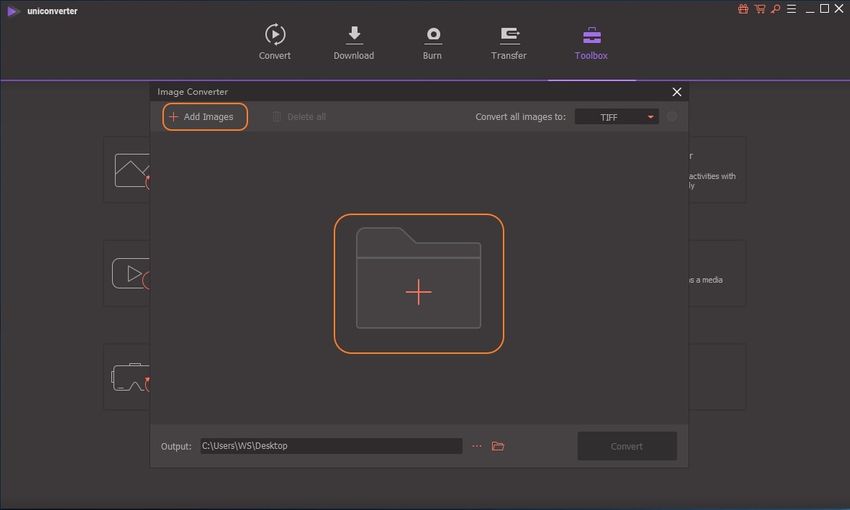The image size is (850, 510).
Task: Open the hamburger menu
Action: [790, 9]
